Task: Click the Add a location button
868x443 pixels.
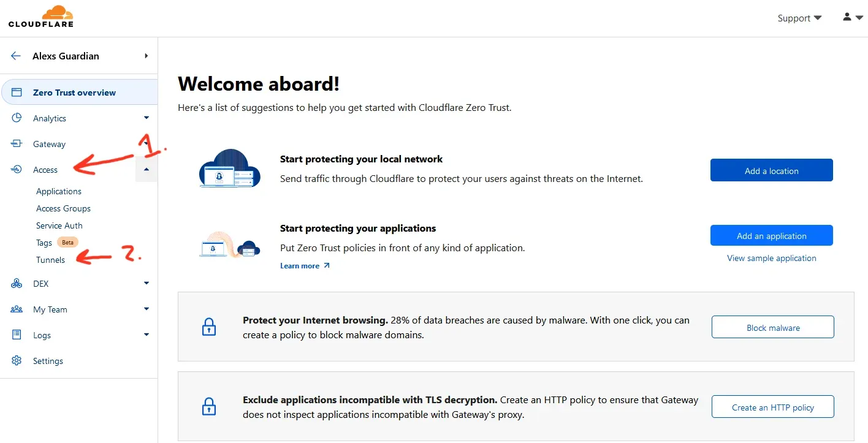Action: pos(771,170)
